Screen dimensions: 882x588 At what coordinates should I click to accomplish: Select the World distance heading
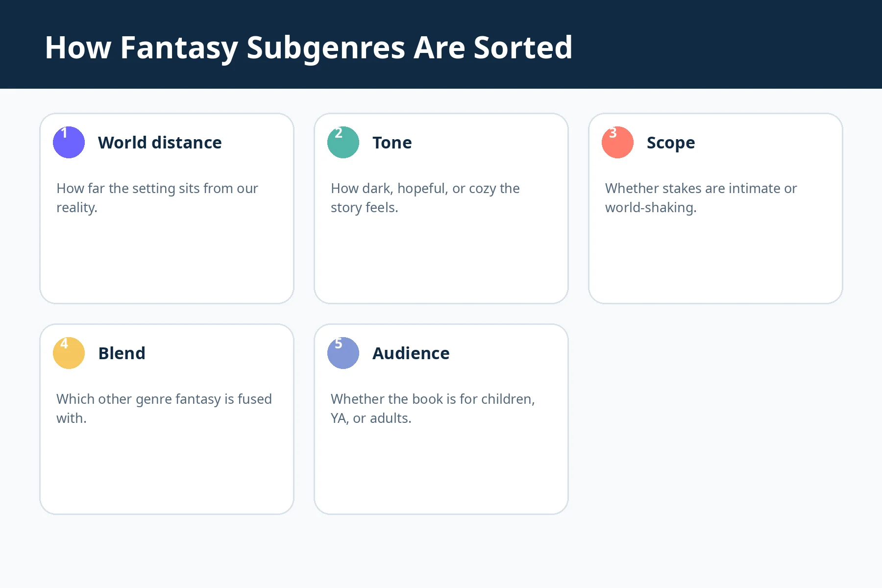[x=160, y=143]
